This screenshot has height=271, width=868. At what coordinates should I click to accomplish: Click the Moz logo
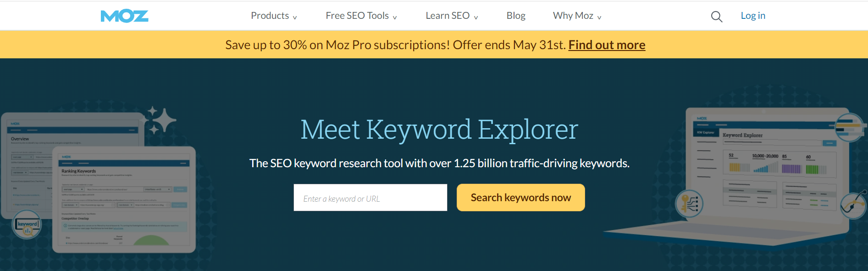[124, 16]
